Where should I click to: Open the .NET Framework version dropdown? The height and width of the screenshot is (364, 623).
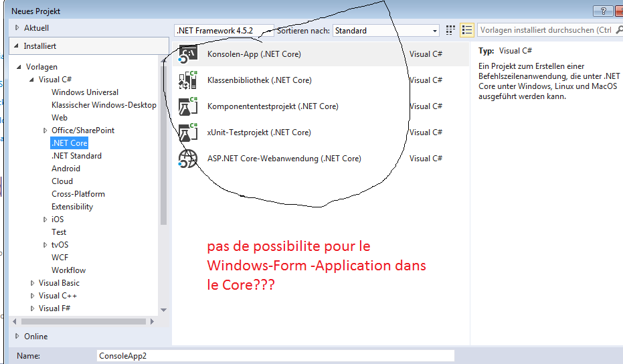click(224, 30)
